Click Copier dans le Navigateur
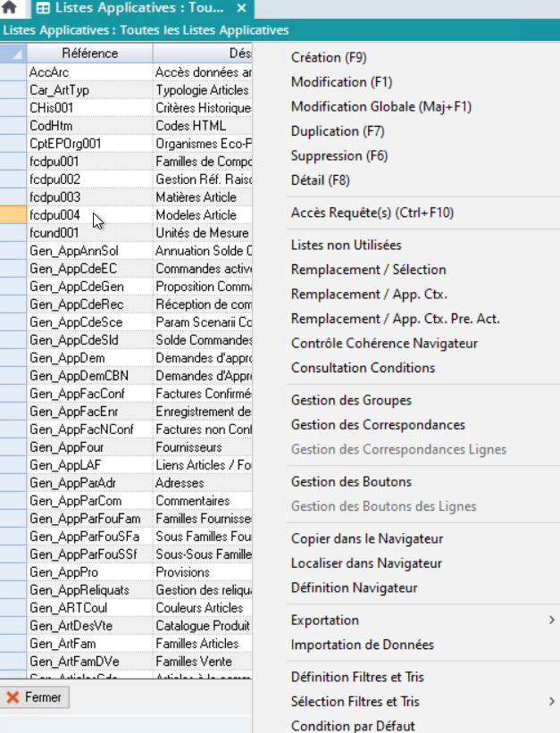 [x=367, y=539]
